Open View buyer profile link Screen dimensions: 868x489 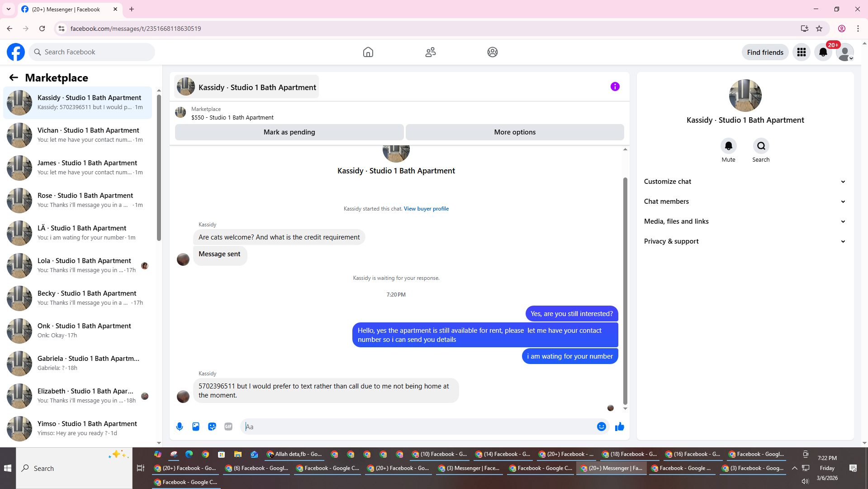coord(426,209)
